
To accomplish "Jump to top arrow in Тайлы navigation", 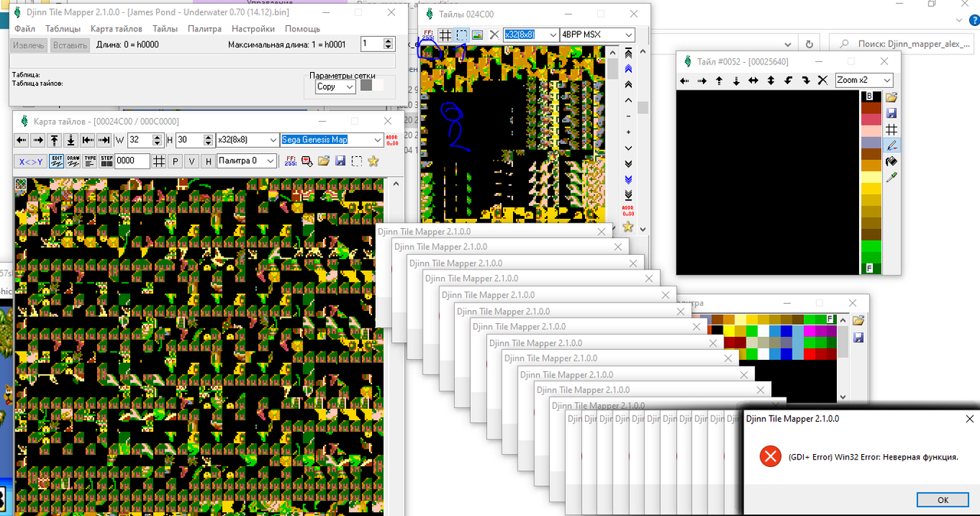I will pos(628,53).
